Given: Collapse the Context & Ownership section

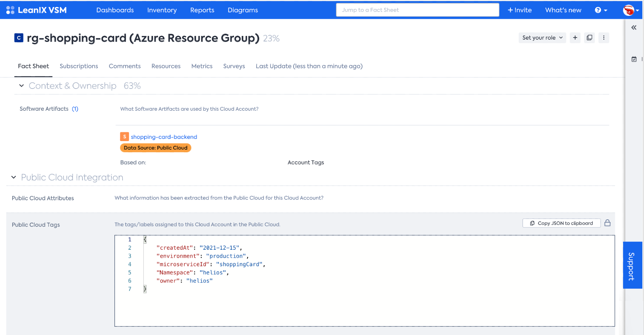Looking at the screenshot, I should tap(21, 86).
